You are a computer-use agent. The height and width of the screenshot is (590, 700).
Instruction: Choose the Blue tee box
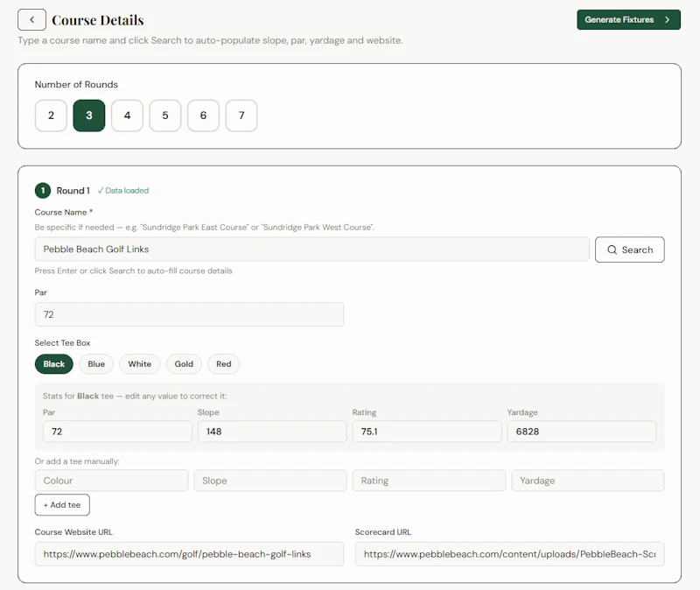click(96, 364)
